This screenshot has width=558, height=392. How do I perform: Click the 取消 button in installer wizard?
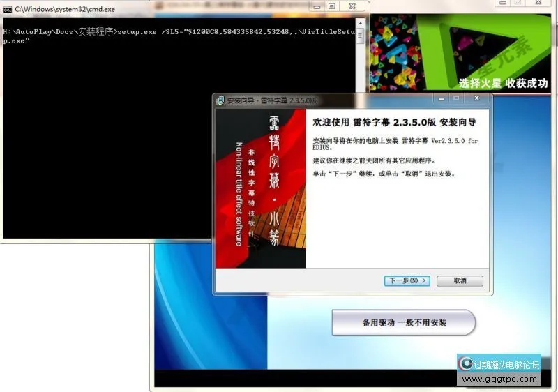(460, 280)
